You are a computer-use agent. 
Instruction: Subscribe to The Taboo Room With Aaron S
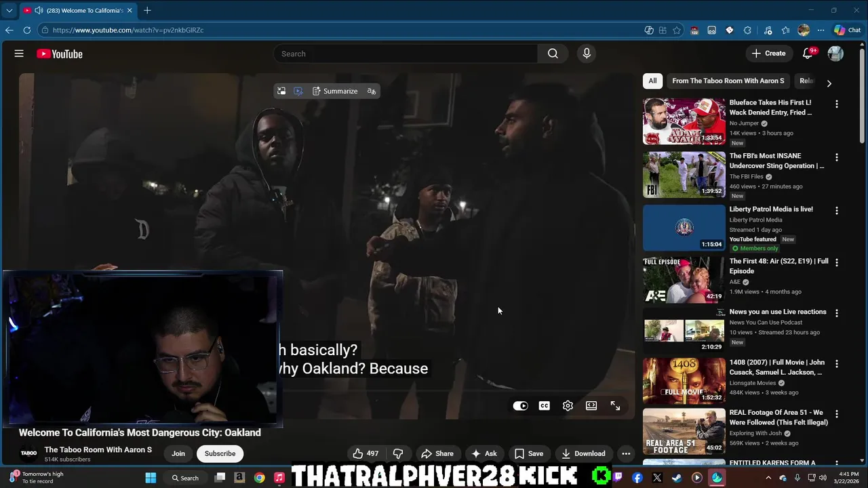coord(220,453)
